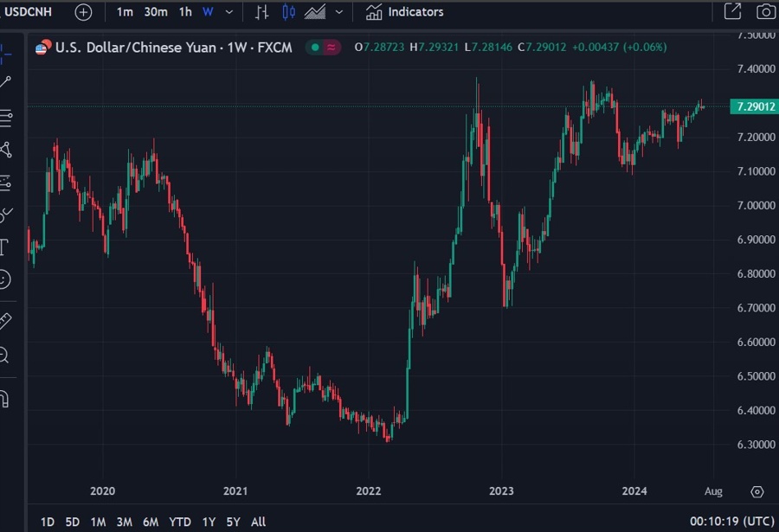Toggle the pink marker in the legend
This screenshot has width=779, height=532.
(x=330, y=48)
